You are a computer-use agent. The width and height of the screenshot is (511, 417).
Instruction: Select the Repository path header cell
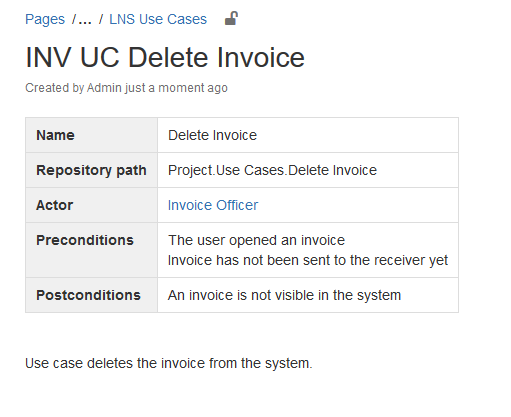[x=91, y=170]
